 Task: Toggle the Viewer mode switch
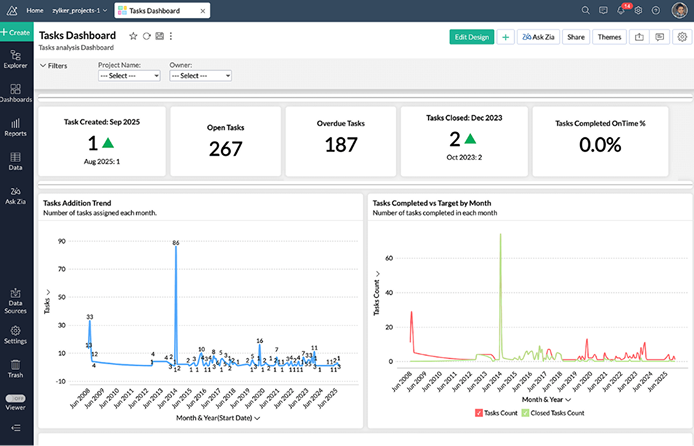pyautogui.click(x=16, y=398)
